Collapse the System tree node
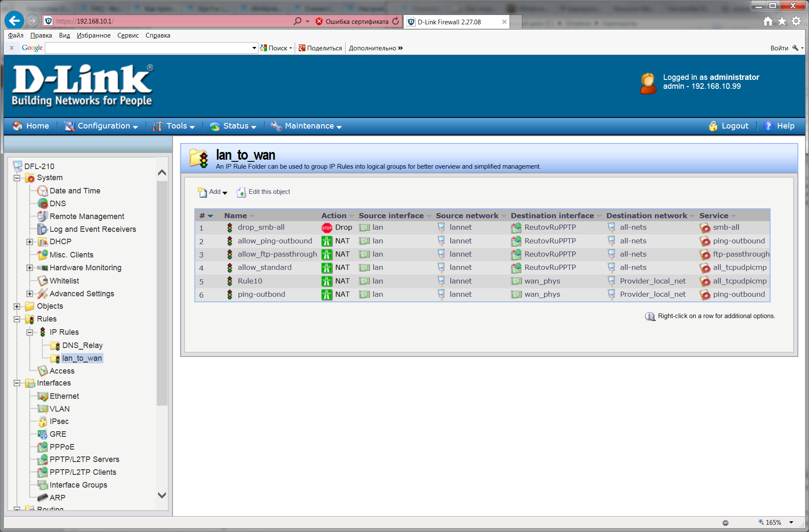 [x=17, y=178]
